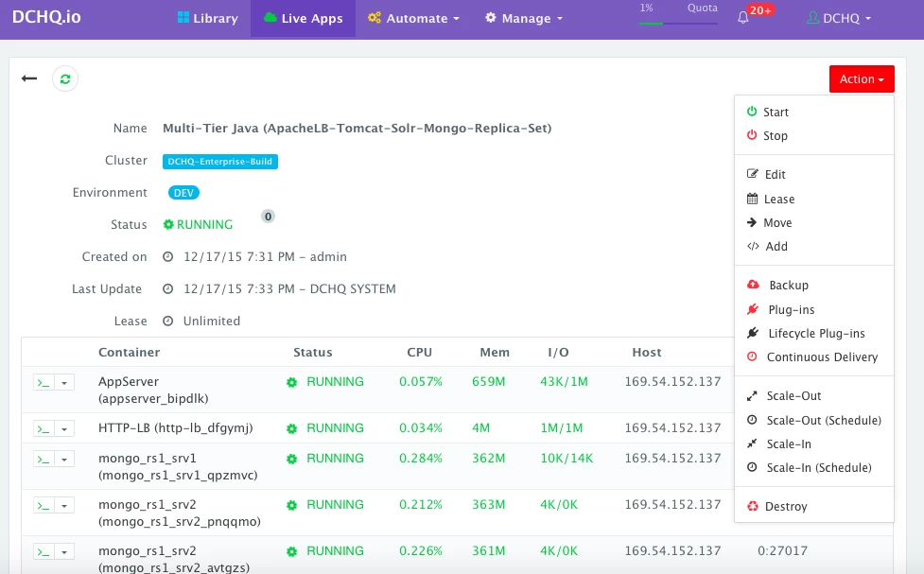
Task: Open terminal for mongo_rs1_srv1 container
Action: point(44,459)
